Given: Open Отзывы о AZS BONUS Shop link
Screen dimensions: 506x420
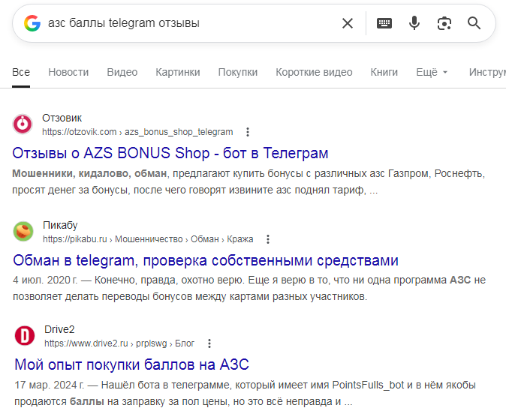Looking at the screenshot, I should (x=171, y=153).
